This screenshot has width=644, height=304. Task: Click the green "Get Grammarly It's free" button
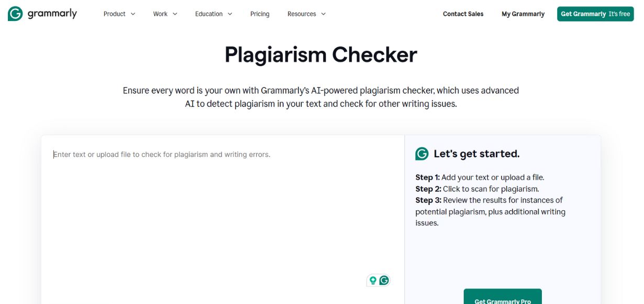[595, 14]
